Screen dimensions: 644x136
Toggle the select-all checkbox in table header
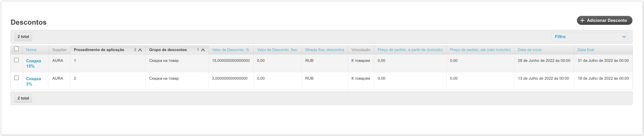(x=17, y=49)
